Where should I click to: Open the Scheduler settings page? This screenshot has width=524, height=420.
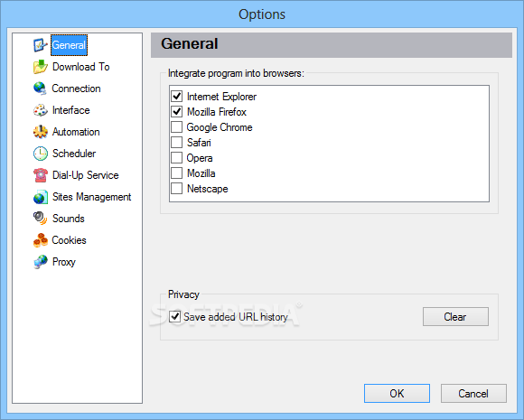click(x=74, y=154)
